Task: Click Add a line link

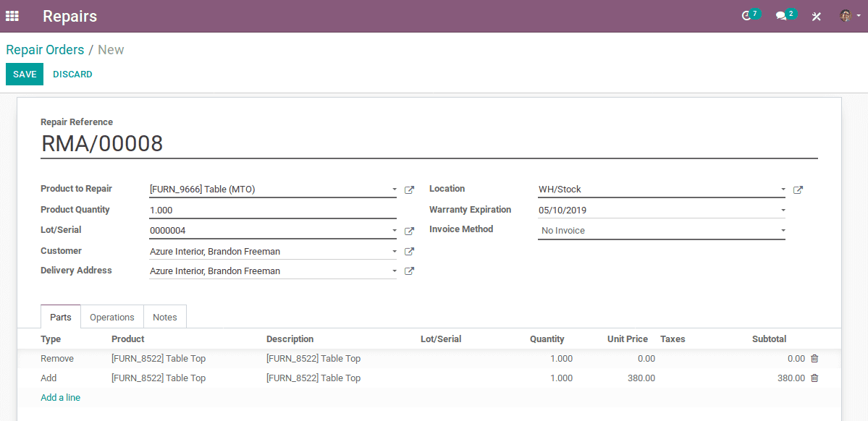Action: [x=60, y=397]
